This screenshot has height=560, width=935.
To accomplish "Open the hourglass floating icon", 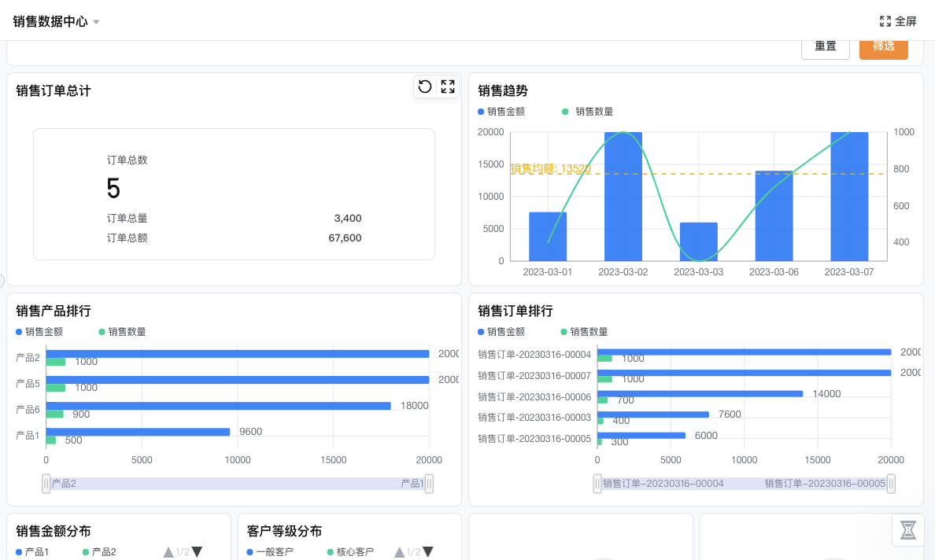I will click(907, 529).
